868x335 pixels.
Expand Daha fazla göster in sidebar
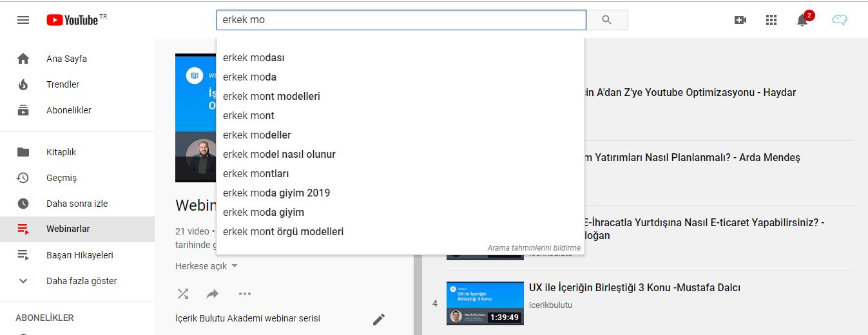(81, 281)
